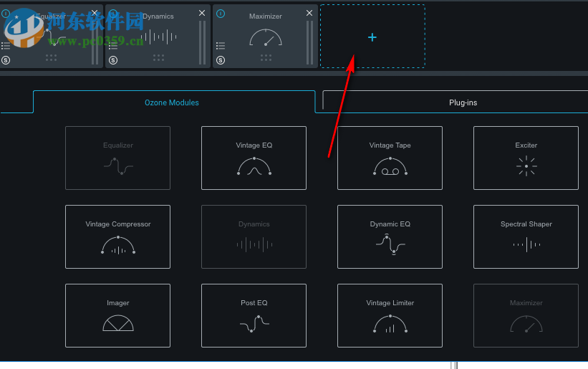Add the Vintage EQ module
Image resolution: width=588 pixels, height=369 pixels.
254,158
